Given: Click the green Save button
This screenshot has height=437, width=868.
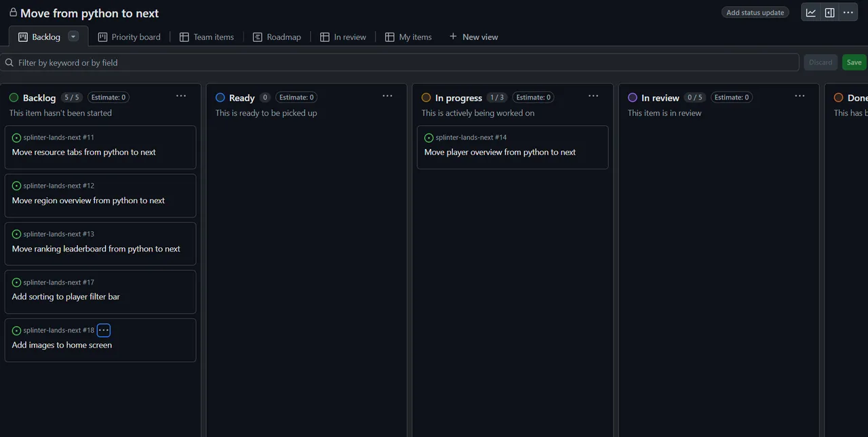Looking at the screenshot, I should click(854, 62).
